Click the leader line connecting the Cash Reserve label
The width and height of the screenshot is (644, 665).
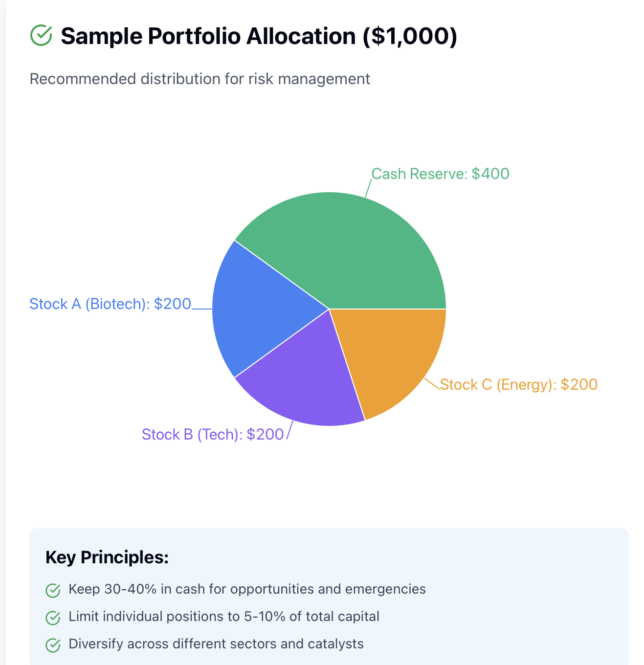click(369, 188)
